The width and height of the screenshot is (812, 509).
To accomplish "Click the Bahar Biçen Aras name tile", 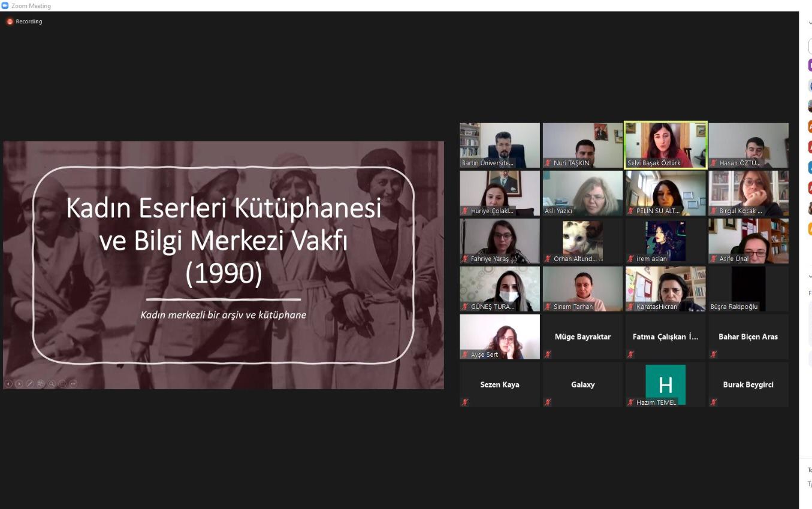I will tap(748, 337).
